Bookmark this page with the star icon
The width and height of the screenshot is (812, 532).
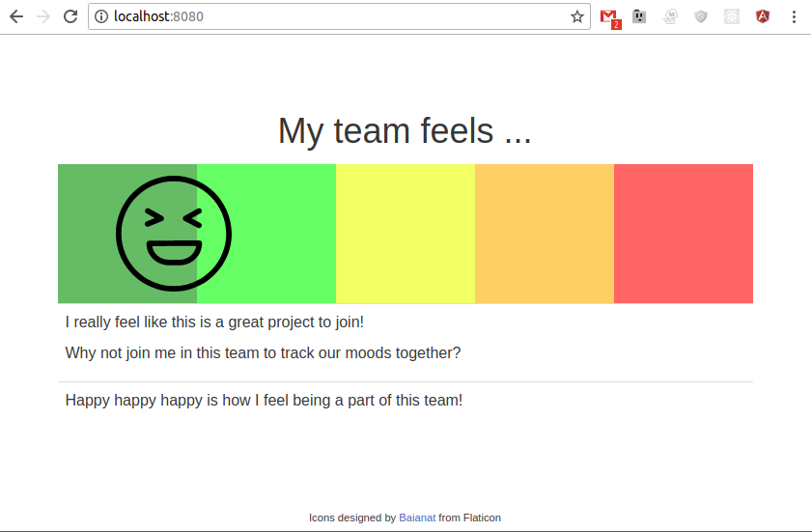coord(577,16)
